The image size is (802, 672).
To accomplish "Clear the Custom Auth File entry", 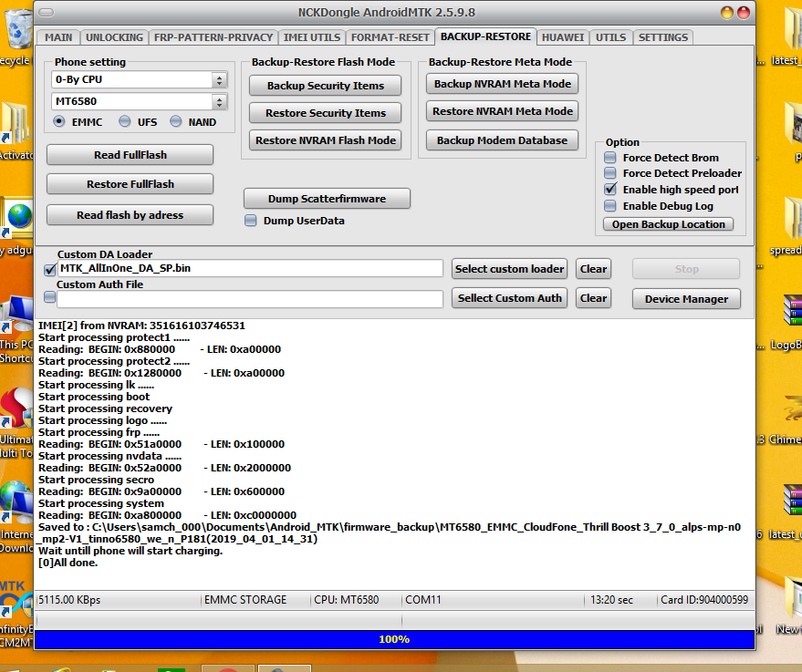I will [593, 298].
